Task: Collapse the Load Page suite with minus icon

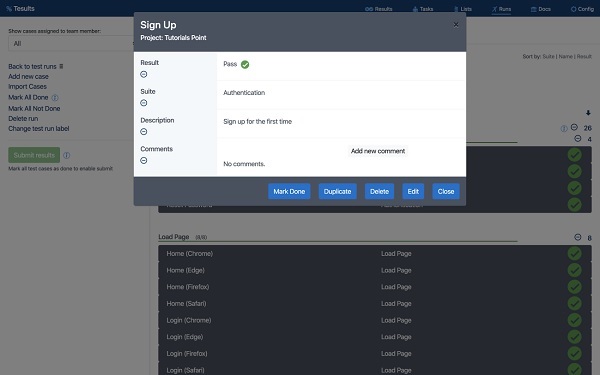Action: tap(578, 237)
